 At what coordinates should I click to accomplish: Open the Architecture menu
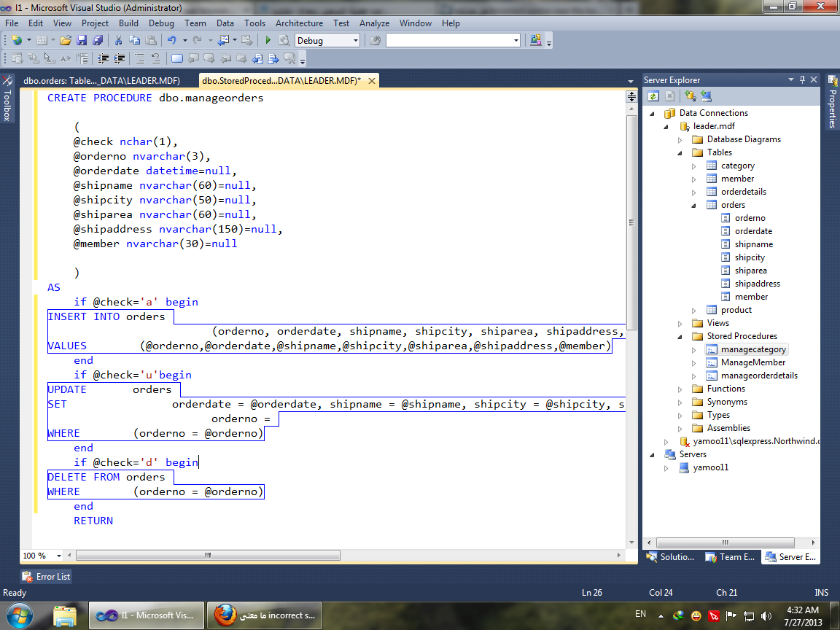tap(299, 23)
